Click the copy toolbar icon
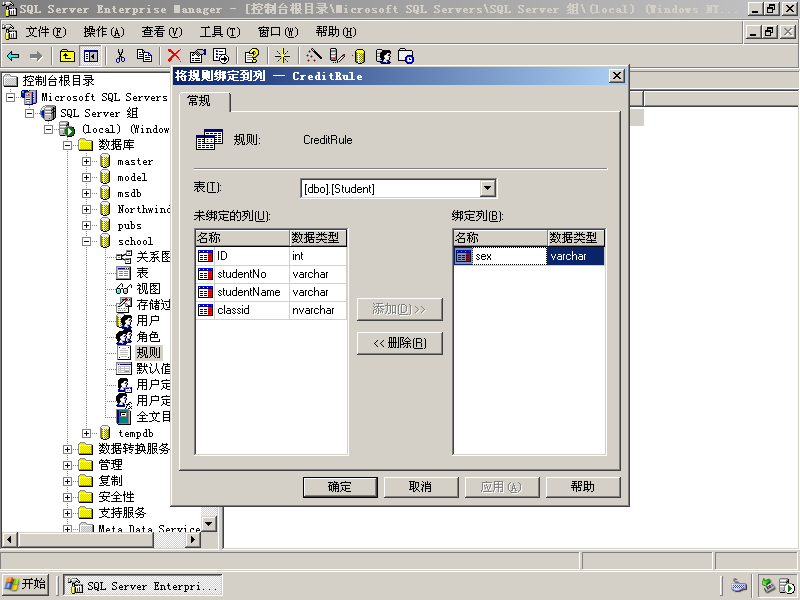The height and width of the screenshot is (600, 800). [144, 56]
